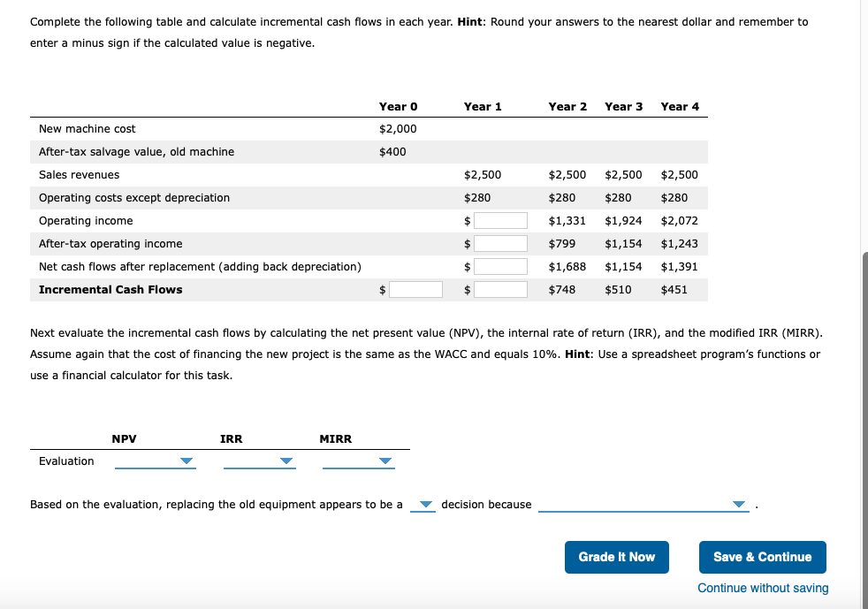
Task: Expand the 'decision because' reason dropdown
Action: tap(643, 505)
